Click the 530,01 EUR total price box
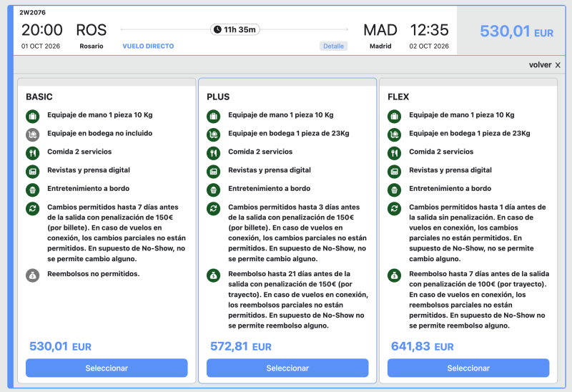This screenshot has height=392, width=572. [516, 32]
